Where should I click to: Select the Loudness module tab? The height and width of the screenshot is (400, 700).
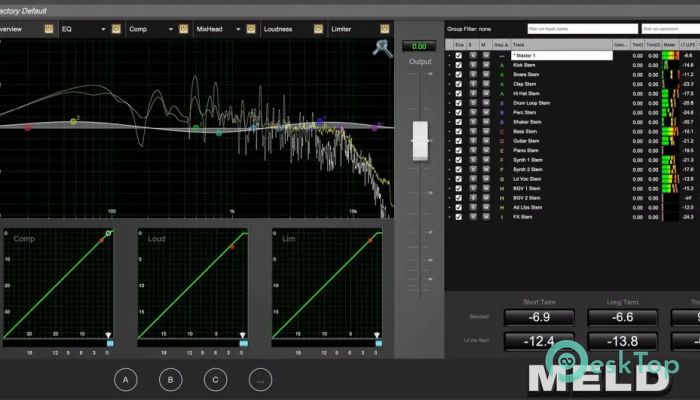(x=282, y=30)
